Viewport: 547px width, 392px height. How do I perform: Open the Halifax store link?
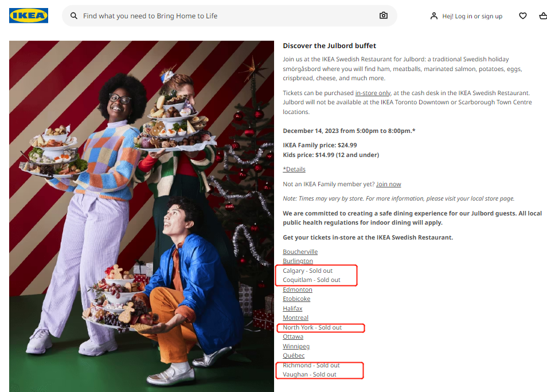[292, 308]
